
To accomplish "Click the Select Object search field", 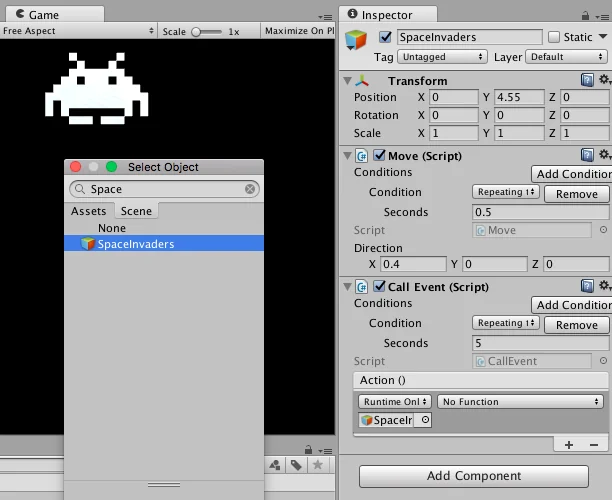I will [164, 189].
